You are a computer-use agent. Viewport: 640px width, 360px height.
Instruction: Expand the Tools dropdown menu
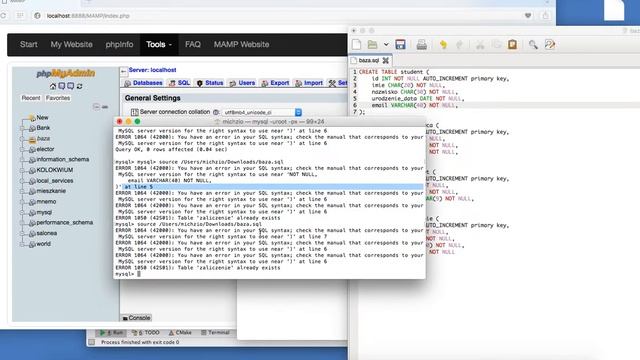click(159, 44)
